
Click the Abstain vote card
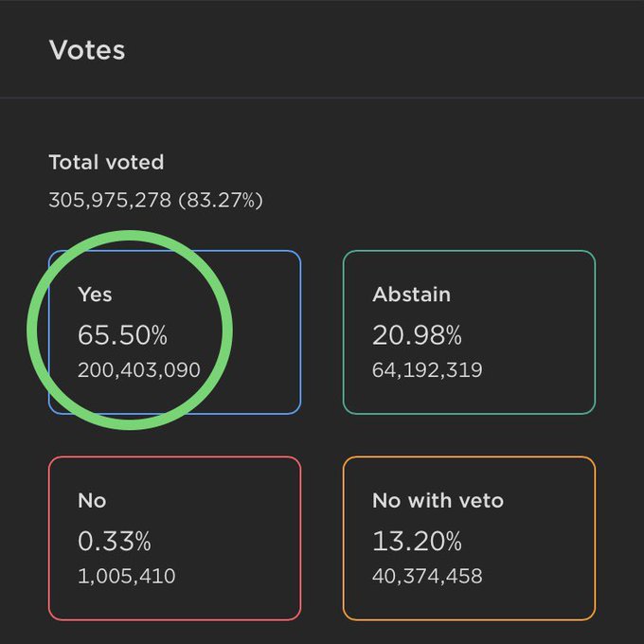point(469,331)
